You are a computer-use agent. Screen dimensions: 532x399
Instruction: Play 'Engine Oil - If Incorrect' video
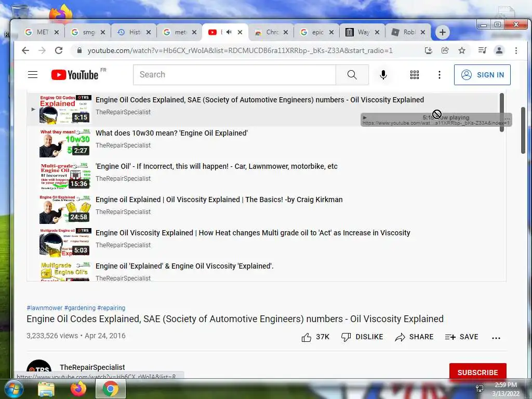217,166
